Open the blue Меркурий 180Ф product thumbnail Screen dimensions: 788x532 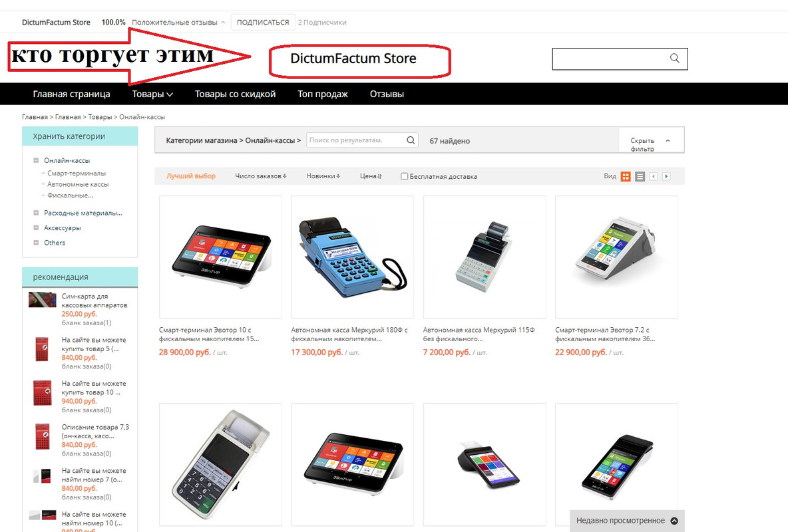point(352,257)
